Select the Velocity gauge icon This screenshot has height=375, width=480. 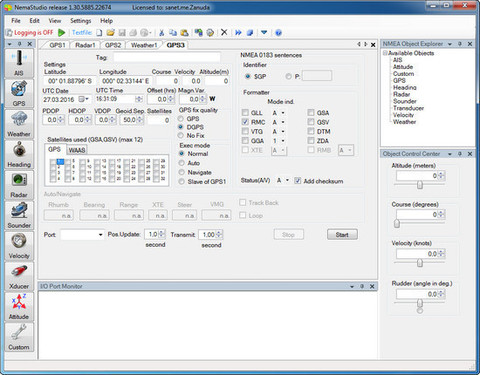click(x=19, y=246)
